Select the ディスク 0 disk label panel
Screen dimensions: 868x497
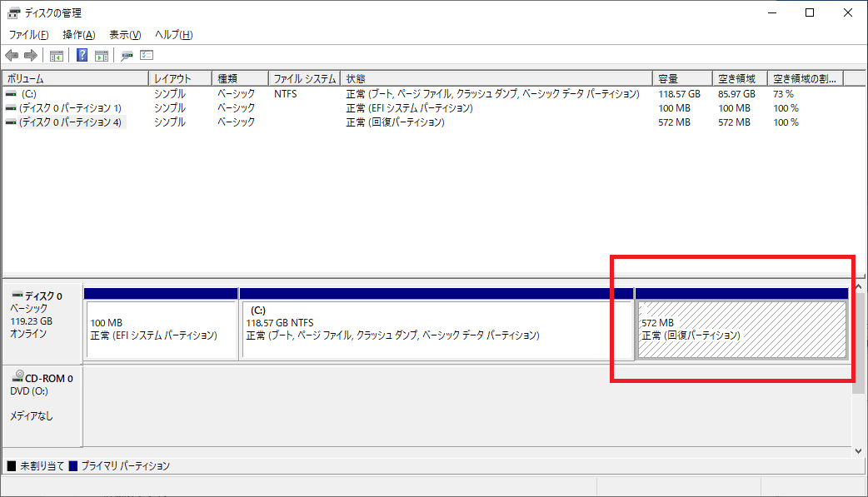(43, 323)
